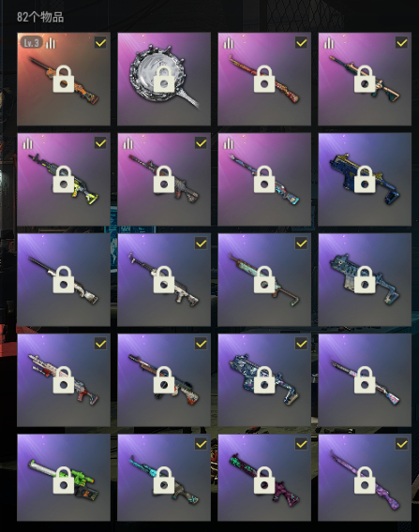Toggle checkbox on the white-red assault rifle
Screen dimensions: 419x532
(x=100, y=344)
